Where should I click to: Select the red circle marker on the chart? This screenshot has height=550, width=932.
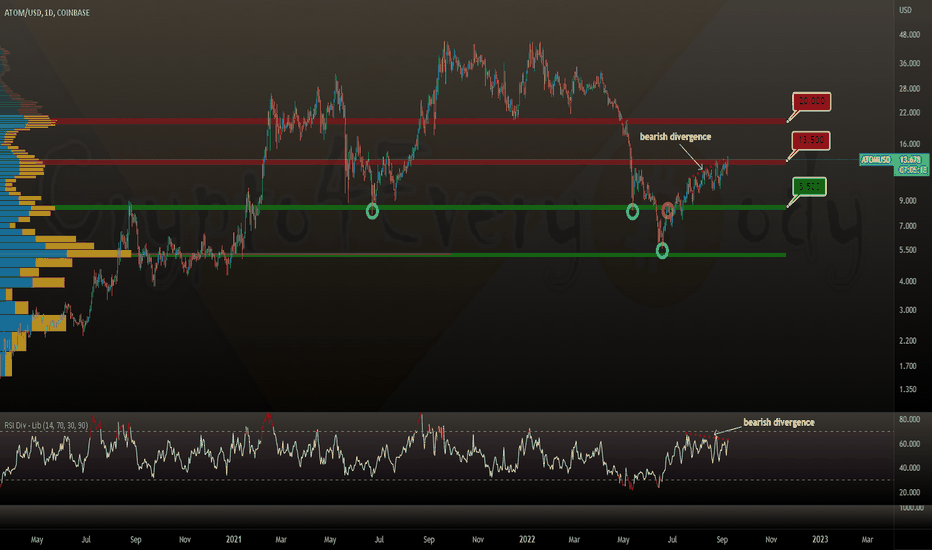[668, 209]
